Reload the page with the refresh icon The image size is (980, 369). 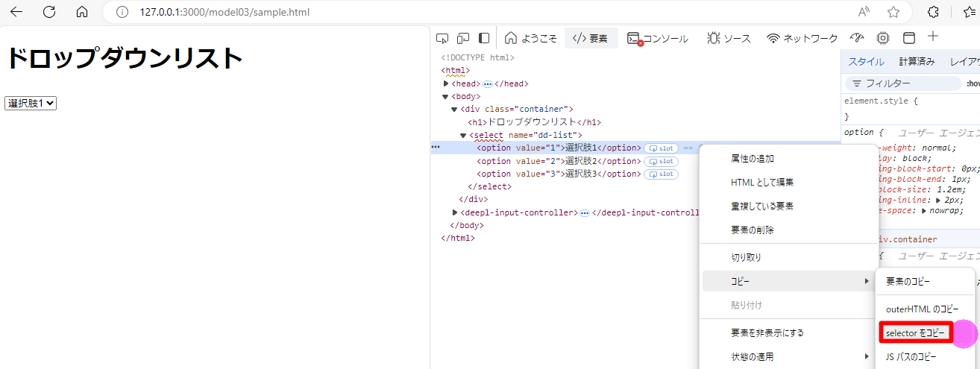(49, 12)
